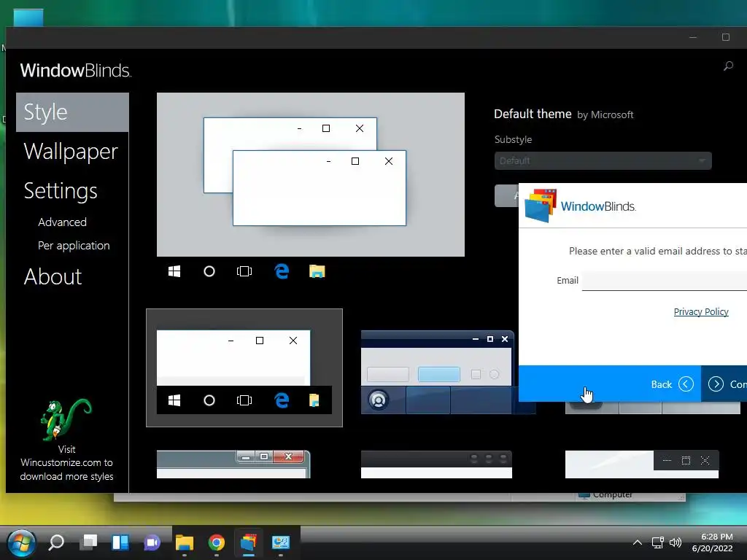Click the Edge icon in selected style thumbnail

coord(282,400)
